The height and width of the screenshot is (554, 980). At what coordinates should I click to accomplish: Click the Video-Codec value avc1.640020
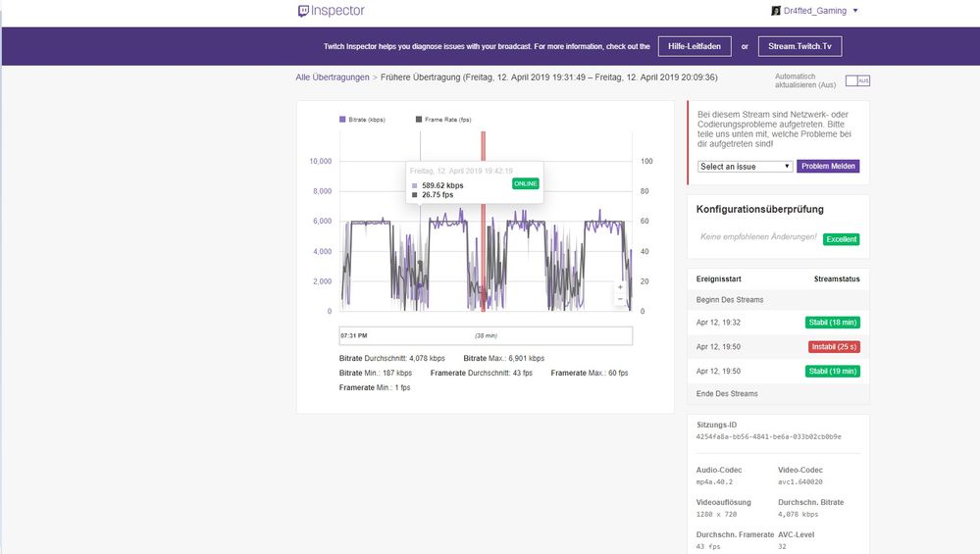pyautogui.click(x=800, y=482)
